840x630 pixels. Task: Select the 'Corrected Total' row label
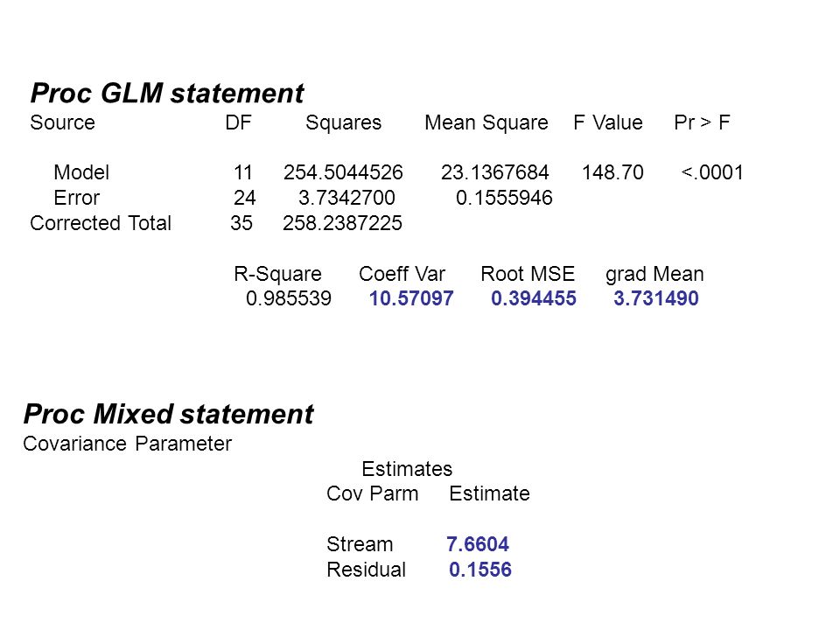[x=101, y=223]
